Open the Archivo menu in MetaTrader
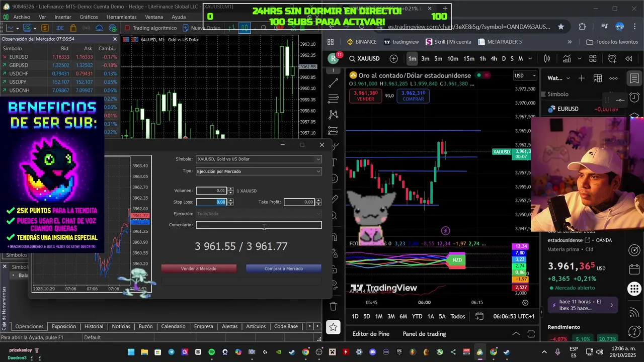Viewport: 644px width, 362px height. pyautogui.click(x=22, y=17)
